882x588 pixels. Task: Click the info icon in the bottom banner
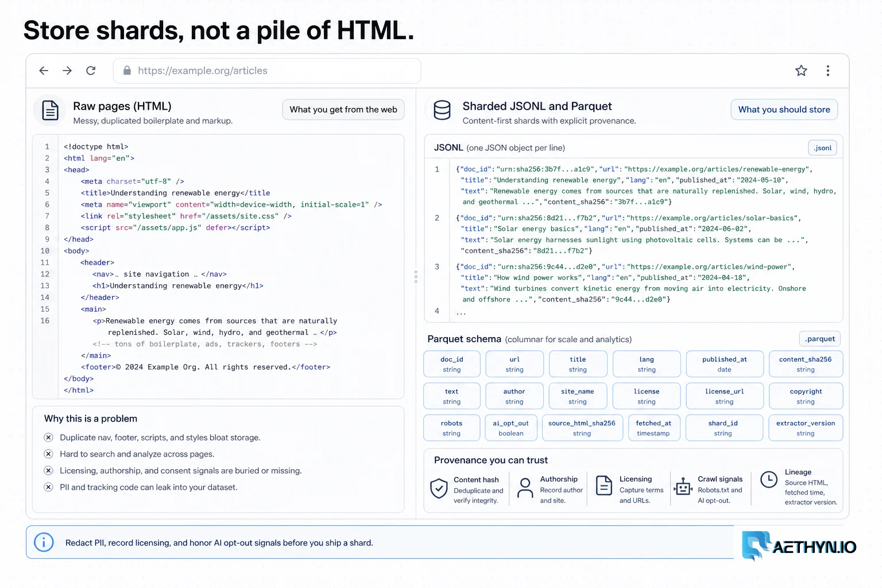44,542
